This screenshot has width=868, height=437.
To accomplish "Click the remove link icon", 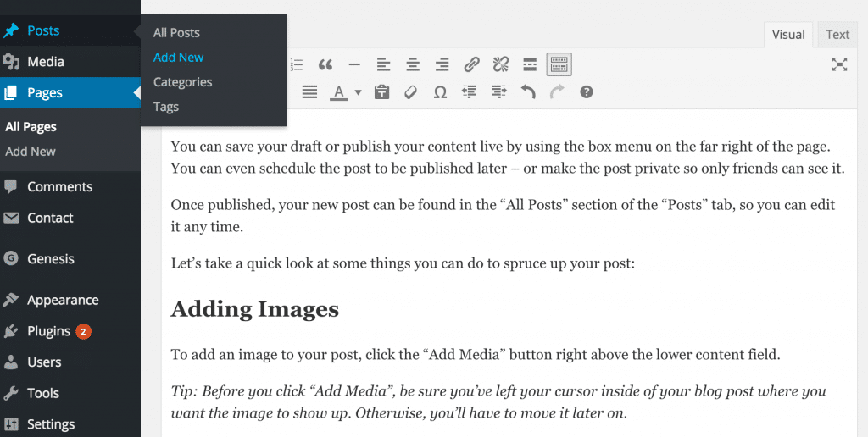I will point(501,64).
